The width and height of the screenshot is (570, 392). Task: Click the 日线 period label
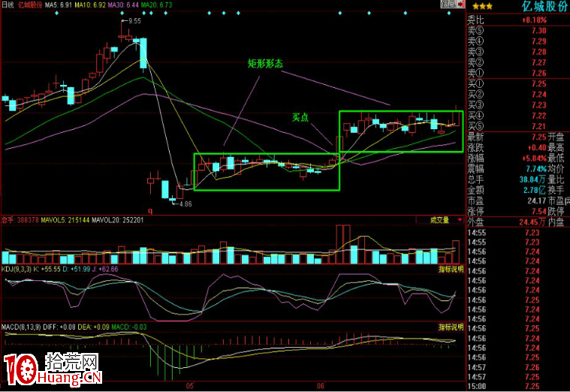pyautogui.click(x=8, y=5)
